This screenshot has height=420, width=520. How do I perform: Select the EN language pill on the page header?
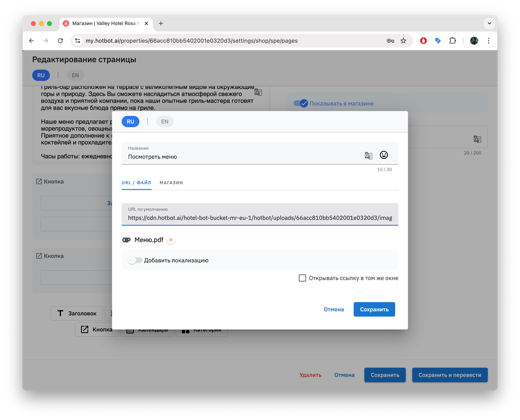75,75
